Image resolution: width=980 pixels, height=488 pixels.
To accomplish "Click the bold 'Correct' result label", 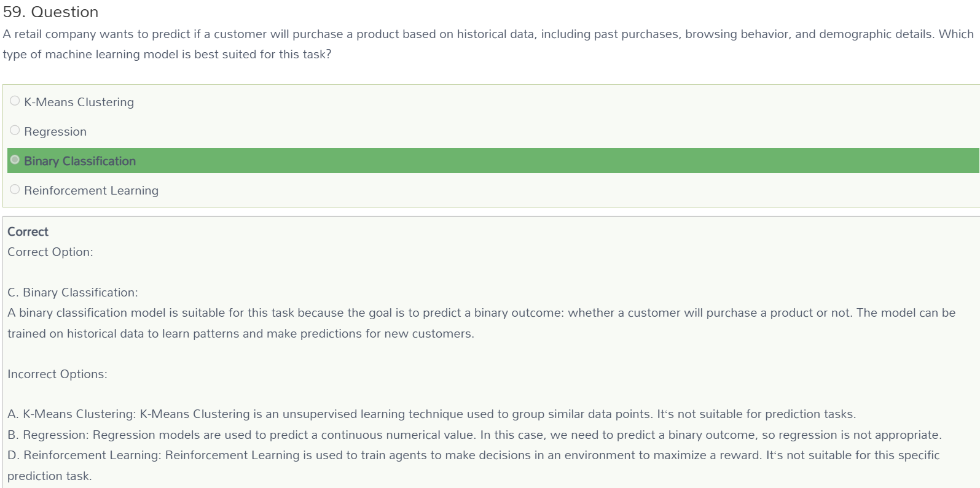I will click(x=28, y=231).
